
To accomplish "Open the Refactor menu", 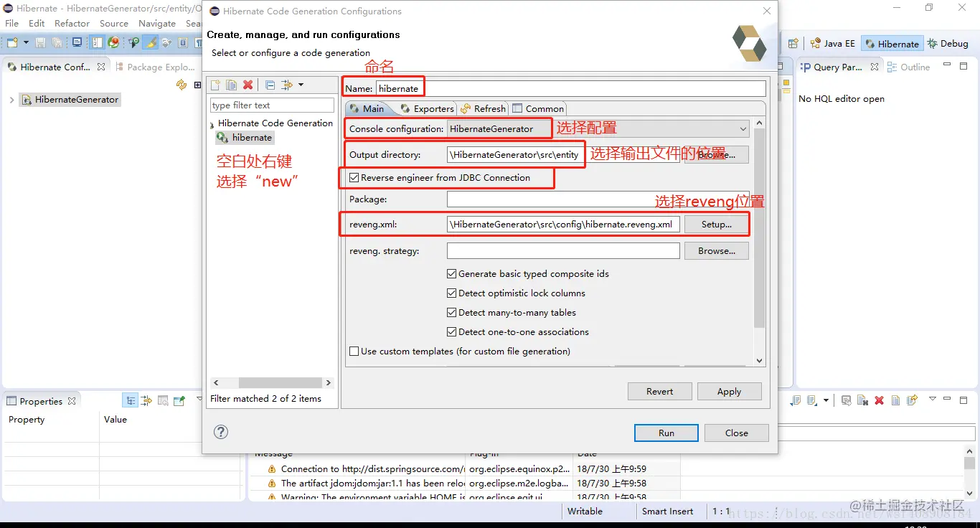I will [x=72, y=23].
